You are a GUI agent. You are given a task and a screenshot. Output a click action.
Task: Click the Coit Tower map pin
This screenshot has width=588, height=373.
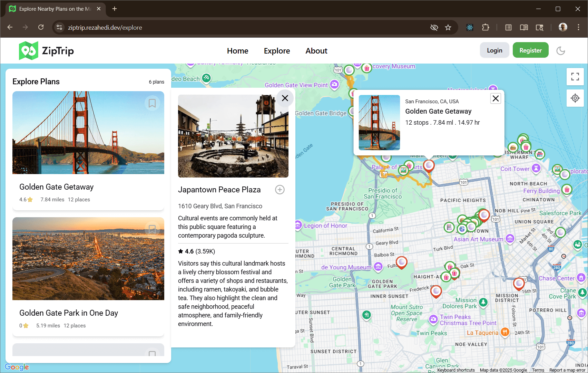(536, 169)
